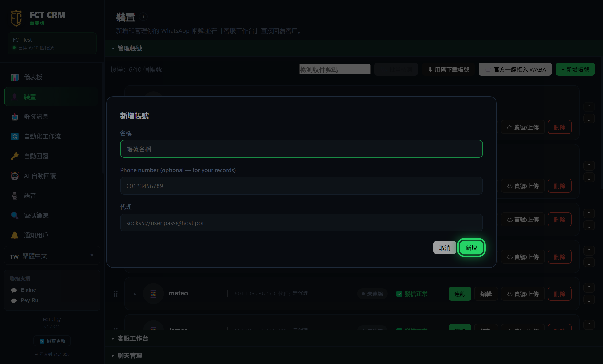The image size is (603, 364).
Task: Click the version text v1.7.341
Action: (52, 327)
